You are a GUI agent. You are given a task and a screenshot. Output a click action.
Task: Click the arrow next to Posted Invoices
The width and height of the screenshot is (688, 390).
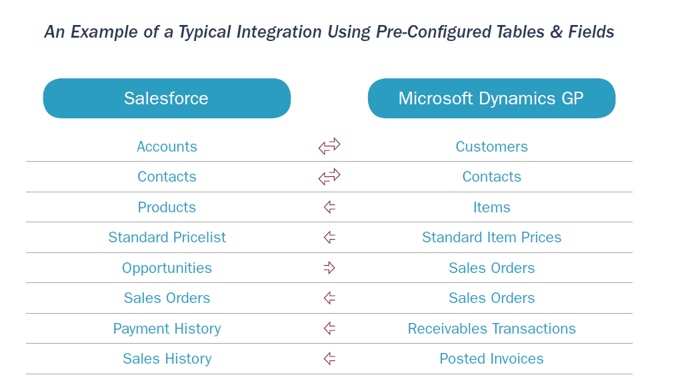[330, 358]
